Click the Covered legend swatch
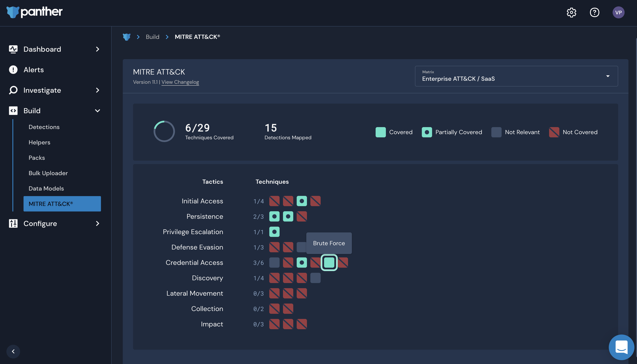The height and width of the screenshot is (364, 637). coord(381,132)
